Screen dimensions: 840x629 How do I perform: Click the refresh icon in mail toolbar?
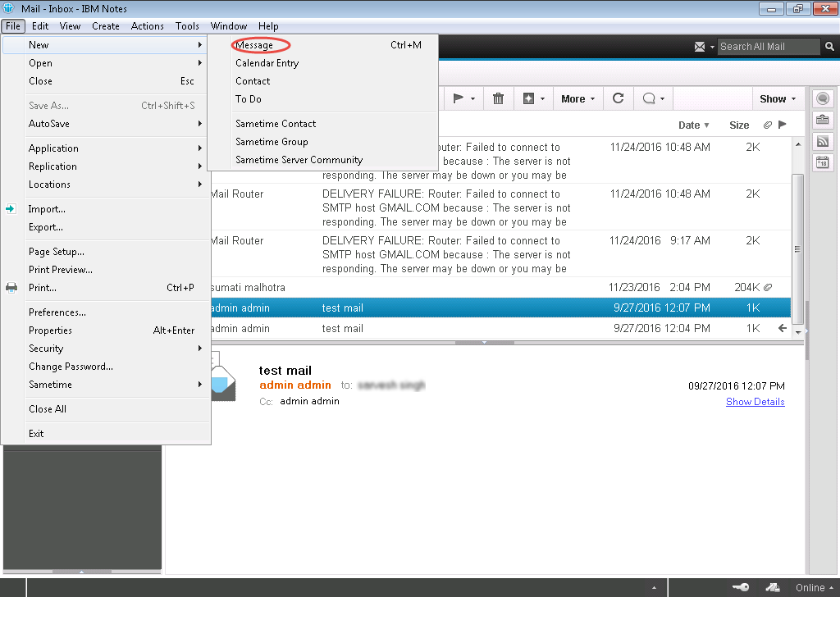pos(618,98)
